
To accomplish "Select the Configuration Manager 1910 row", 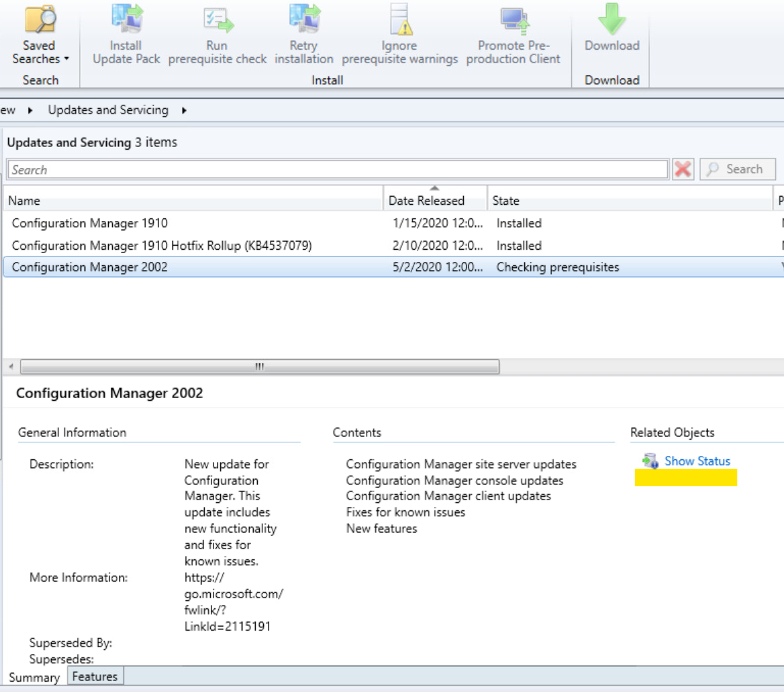I will point(393,223).
